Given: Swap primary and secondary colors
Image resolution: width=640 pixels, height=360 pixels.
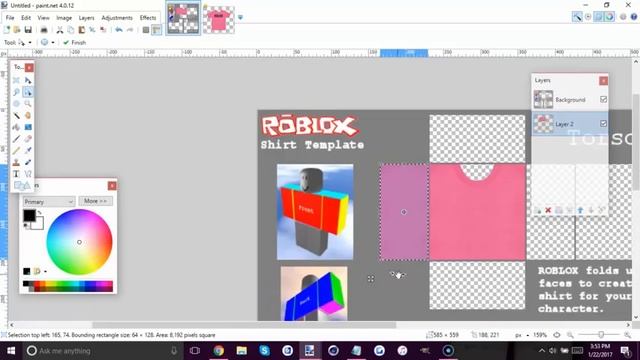Looking at the screenshot, I should point(40,213).
